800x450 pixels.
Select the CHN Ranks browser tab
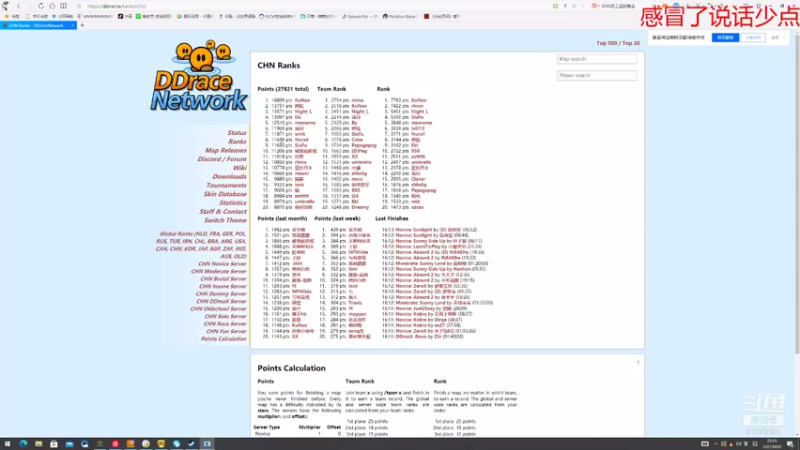36,25
